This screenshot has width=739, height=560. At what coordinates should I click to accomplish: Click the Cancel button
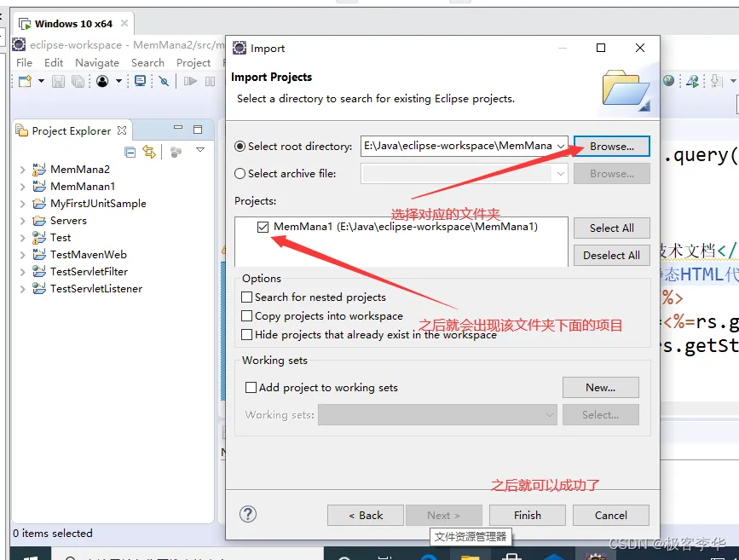[x=611, y=515]
